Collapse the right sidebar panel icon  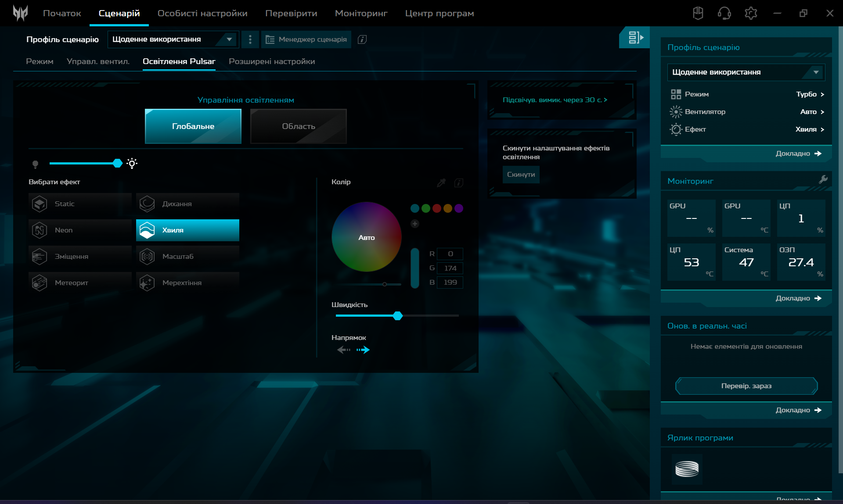click(x=635, y=38)
